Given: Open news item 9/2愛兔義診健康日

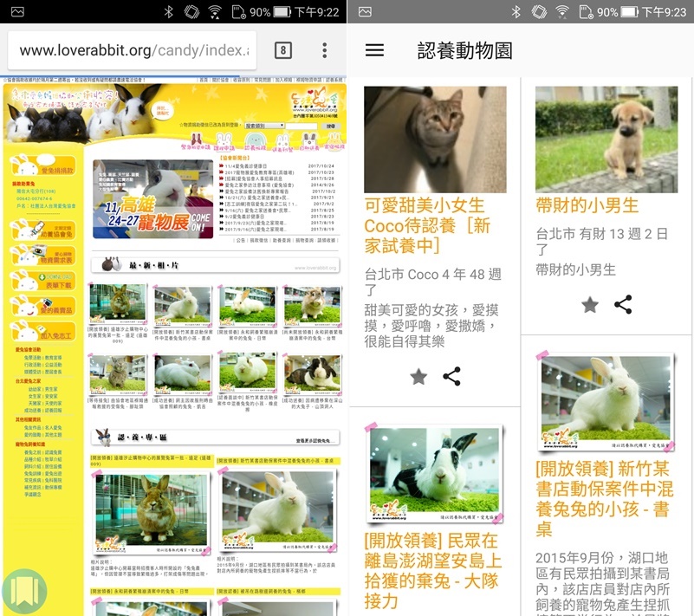Looking at the screenshot, I should 244,217.
